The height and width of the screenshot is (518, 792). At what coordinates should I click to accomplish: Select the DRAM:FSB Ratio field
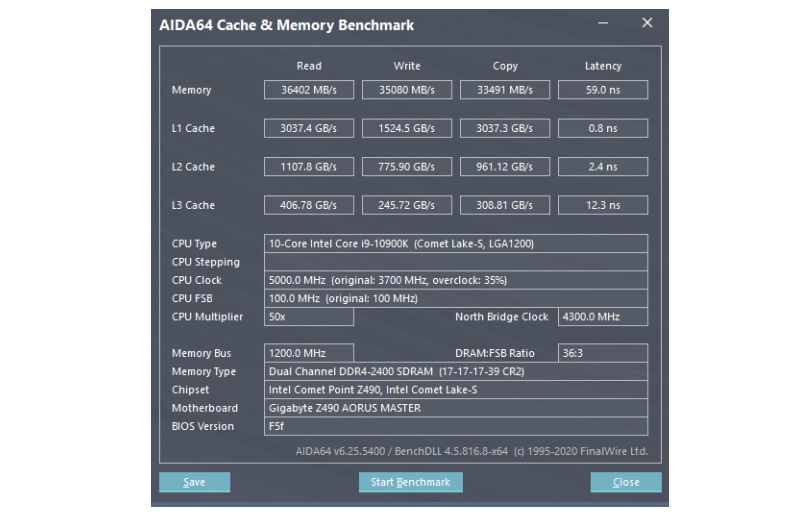(602, 353)
